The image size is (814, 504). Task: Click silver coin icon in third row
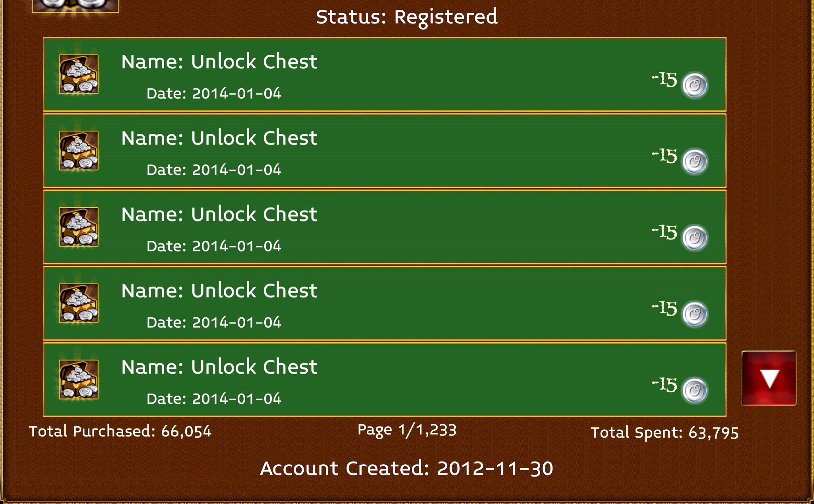(694, 238)
